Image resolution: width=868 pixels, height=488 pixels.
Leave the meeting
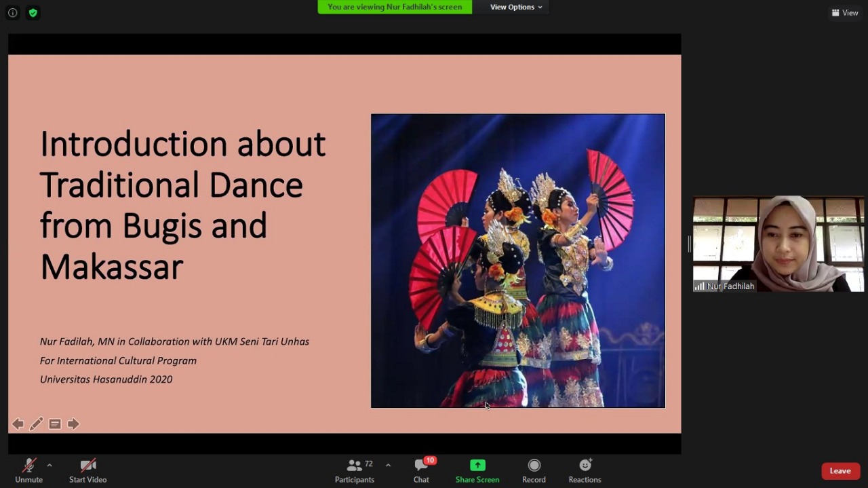click(840, 471)
